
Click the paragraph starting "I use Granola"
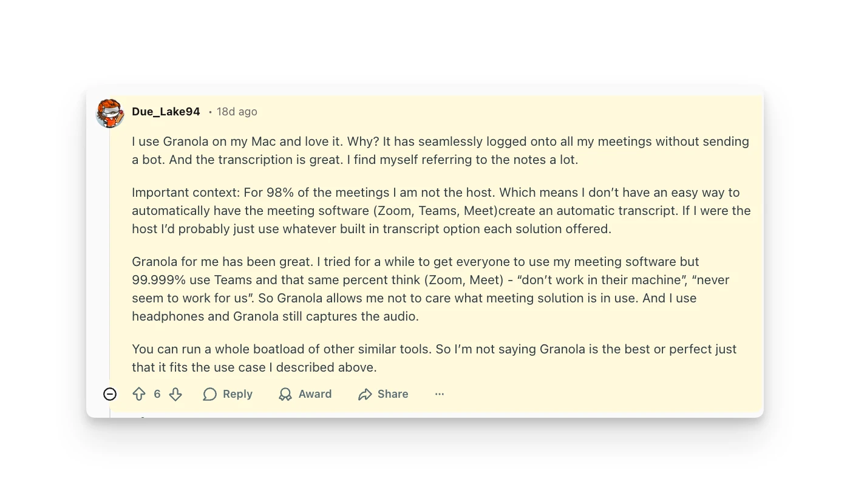coord(440,151)
